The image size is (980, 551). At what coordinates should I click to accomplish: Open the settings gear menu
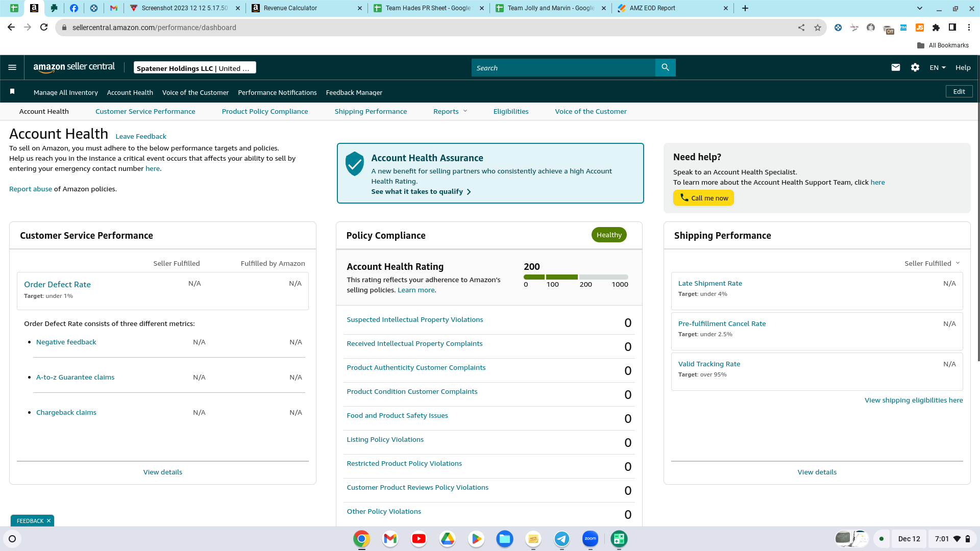915,67
